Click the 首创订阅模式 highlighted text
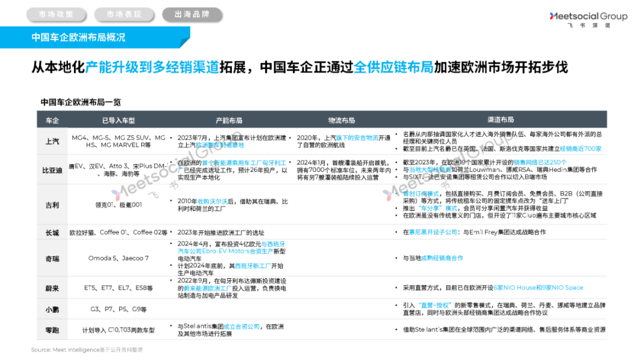644x363 pixels. pos(420,193)
